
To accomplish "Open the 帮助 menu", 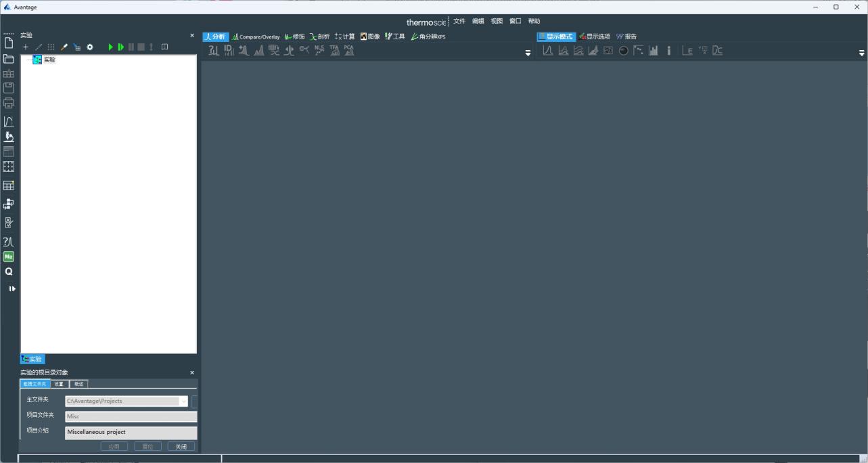I will [534, 21].
